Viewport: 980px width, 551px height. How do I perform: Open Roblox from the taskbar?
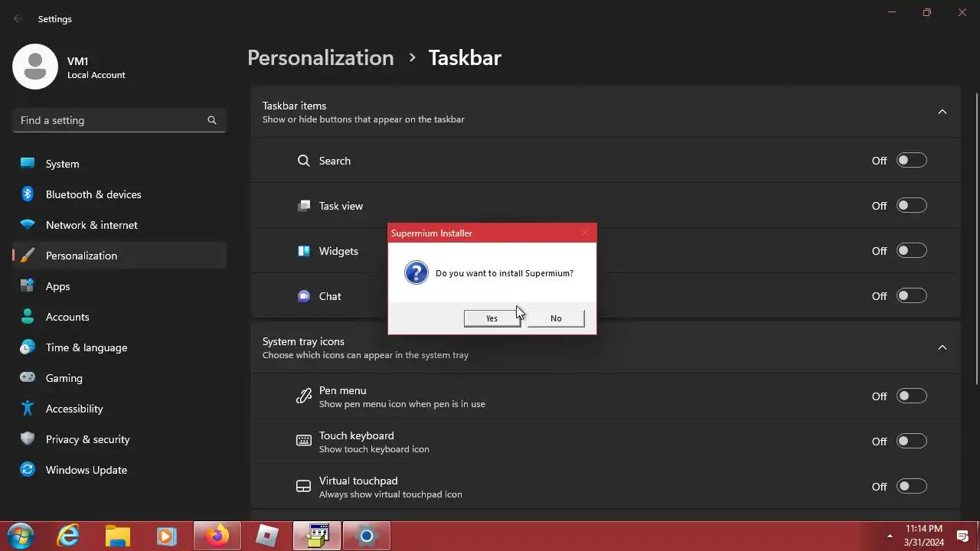(266, 536)
